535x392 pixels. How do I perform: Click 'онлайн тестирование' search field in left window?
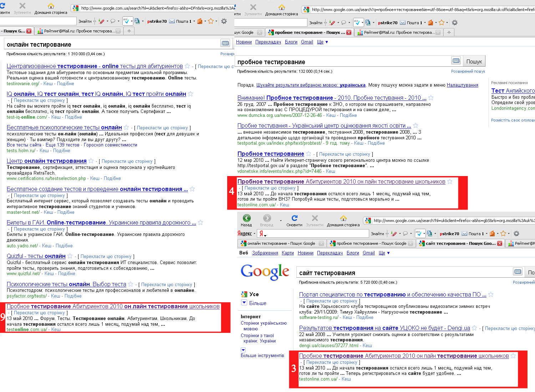pyautogui.click(x=112, y=44)
